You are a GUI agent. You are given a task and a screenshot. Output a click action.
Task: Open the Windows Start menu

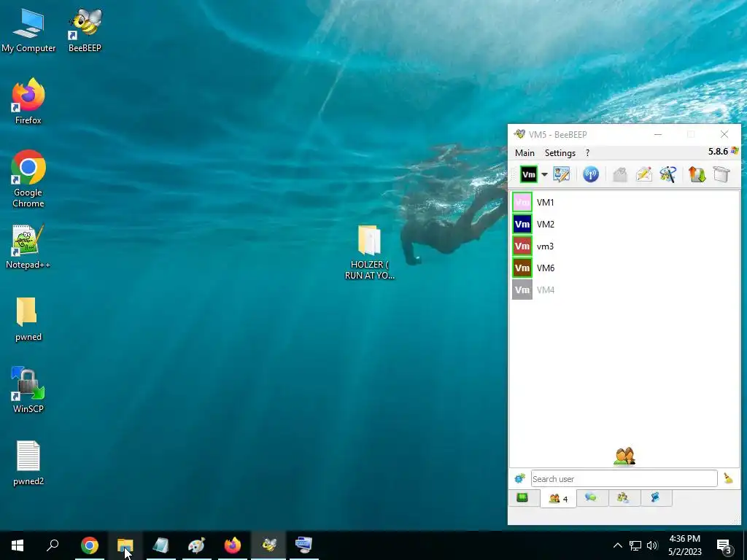[x=18, y=545]
